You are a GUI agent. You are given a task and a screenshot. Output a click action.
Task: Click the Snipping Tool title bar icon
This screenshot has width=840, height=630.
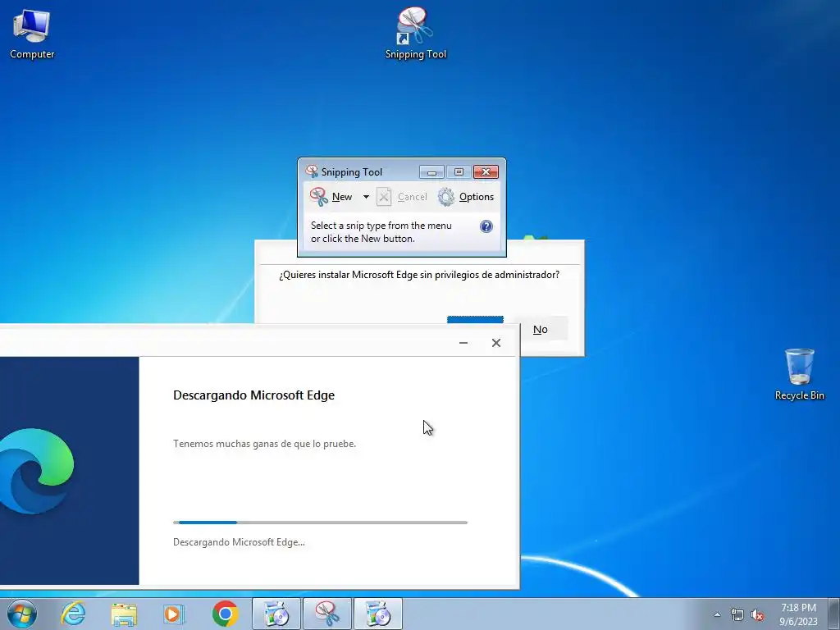312,171
